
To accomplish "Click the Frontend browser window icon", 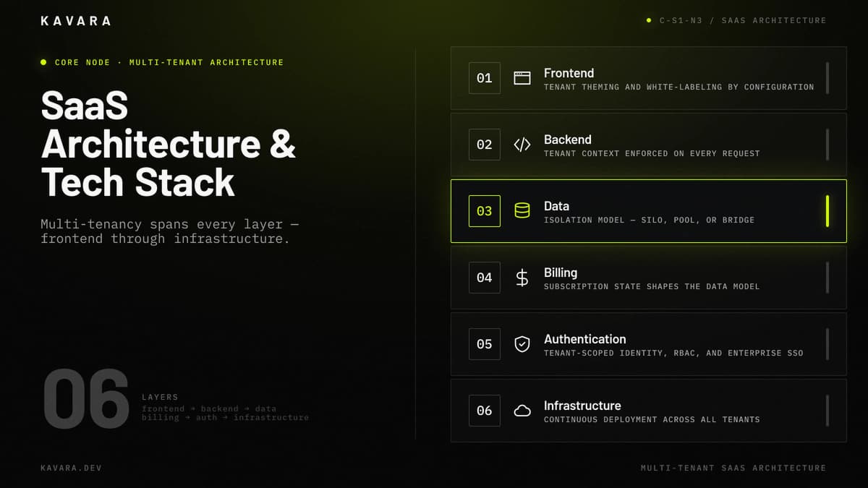I will [522, 78].
